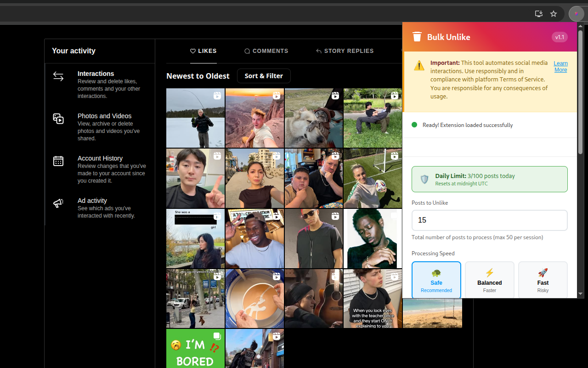Open the Likes tab
The width and height of the screenshot is (588, 368).
pyautogui.click(x=204, y=51)
